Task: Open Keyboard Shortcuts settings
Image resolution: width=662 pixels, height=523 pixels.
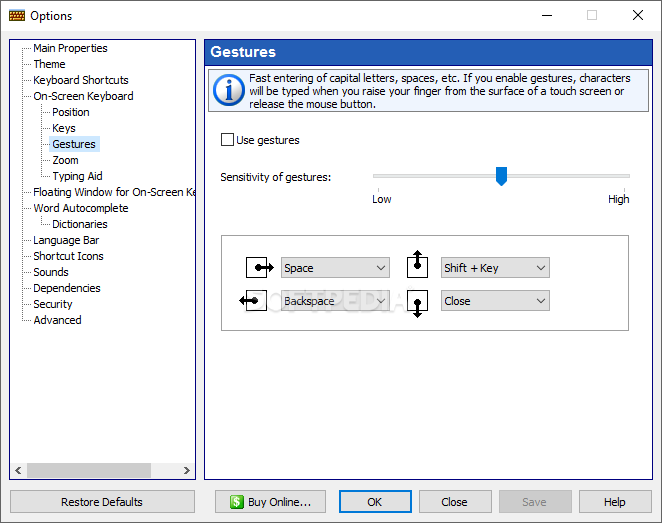Action: click(x=81, y=80)
